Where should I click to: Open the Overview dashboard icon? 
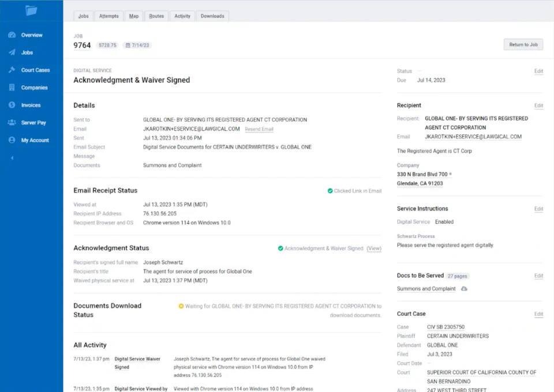(12, 35)
